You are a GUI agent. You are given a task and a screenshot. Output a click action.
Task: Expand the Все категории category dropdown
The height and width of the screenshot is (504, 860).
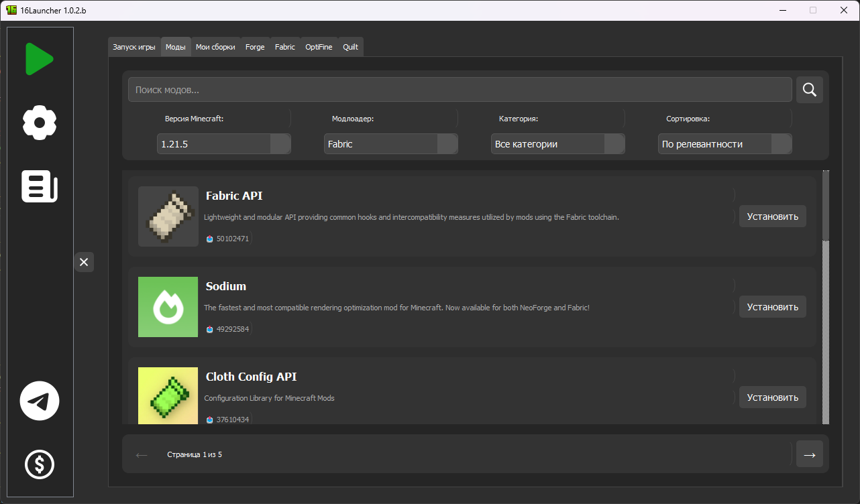(558, 144)
